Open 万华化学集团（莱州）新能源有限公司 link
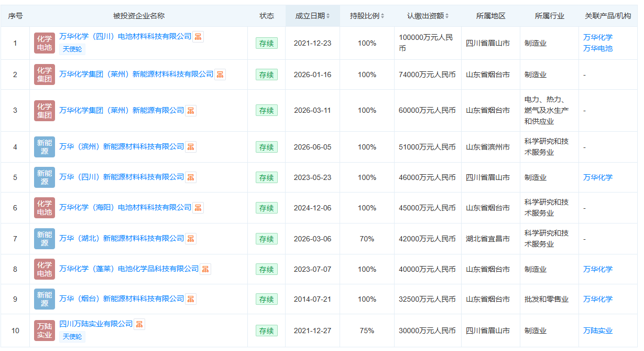Viewport: 644px width, 351px height. click(x=122, y=110)
